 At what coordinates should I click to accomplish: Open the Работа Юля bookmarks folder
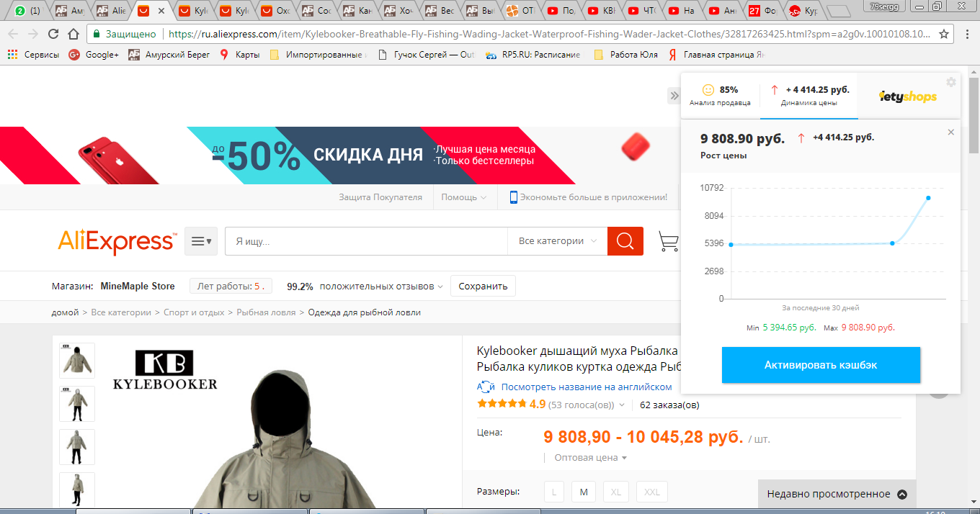click(626, 54)
